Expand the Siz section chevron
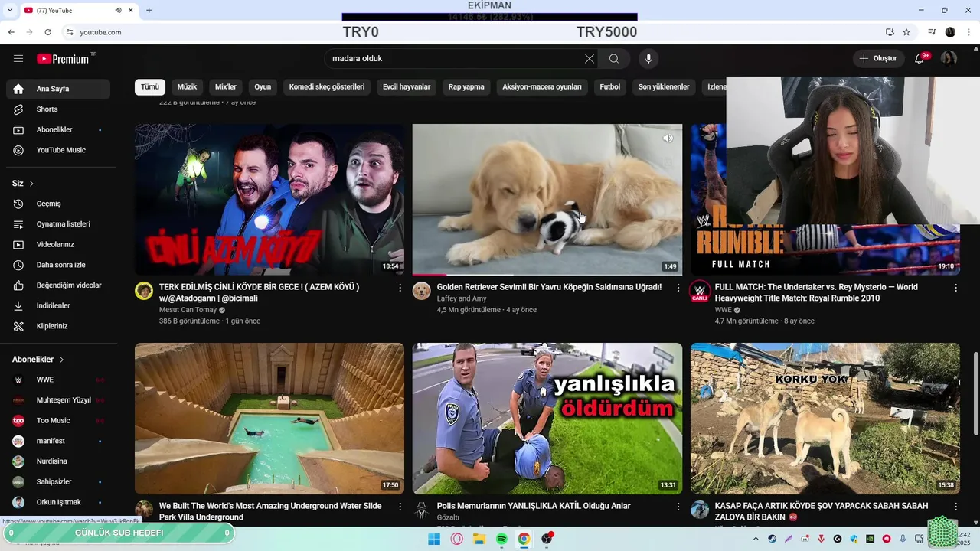 click(x=31, y=184)
